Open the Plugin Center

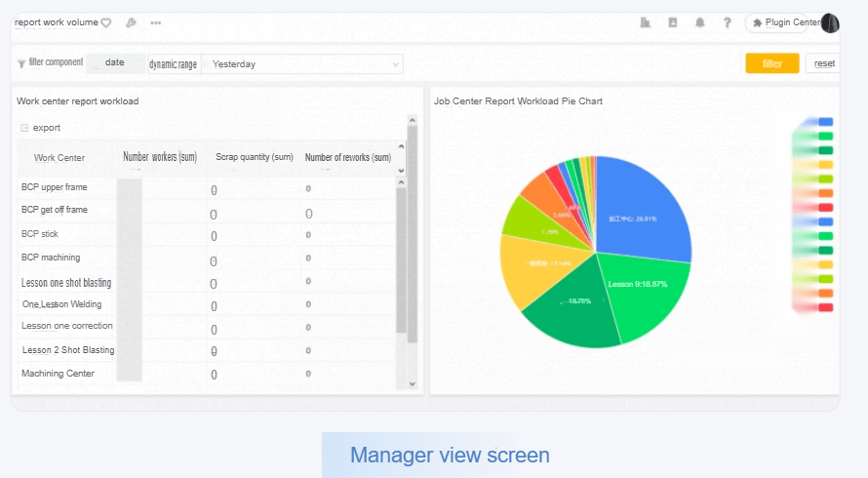pos(785,22)
